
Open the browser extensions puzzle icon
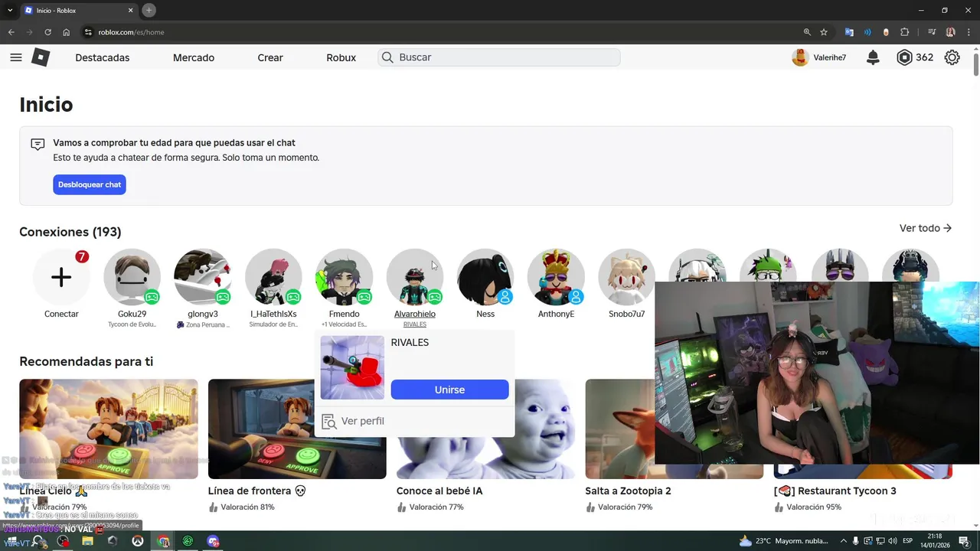[x=905, y=32]
